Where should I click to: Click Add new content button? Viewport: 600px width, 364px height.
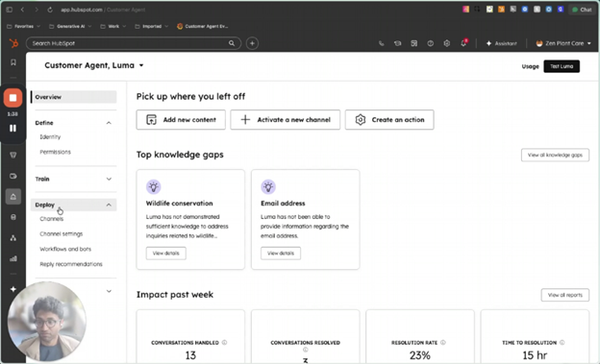181,120
